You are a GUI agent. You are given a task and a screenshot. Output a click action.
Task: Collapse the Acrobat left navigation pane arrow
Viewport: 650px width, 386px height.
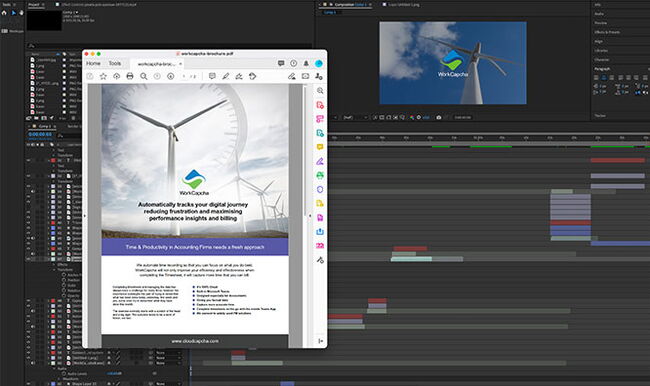tap(85, 216)
